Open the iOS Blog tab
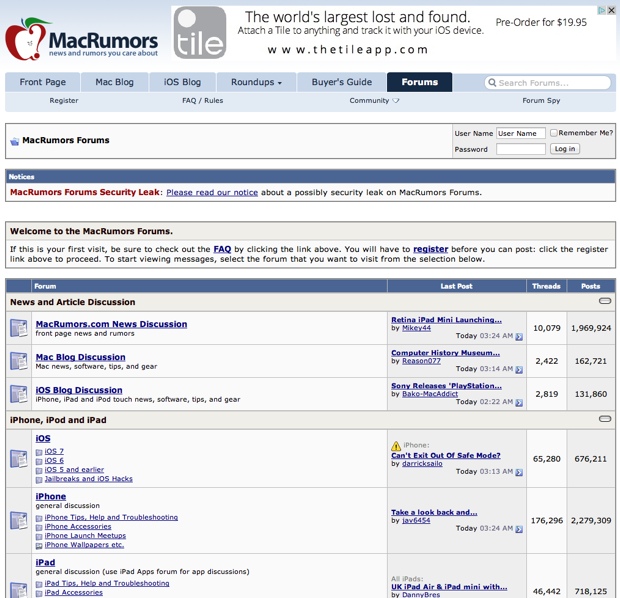The height and width of the screenshot is (598, 620). [x=182, y=82]
